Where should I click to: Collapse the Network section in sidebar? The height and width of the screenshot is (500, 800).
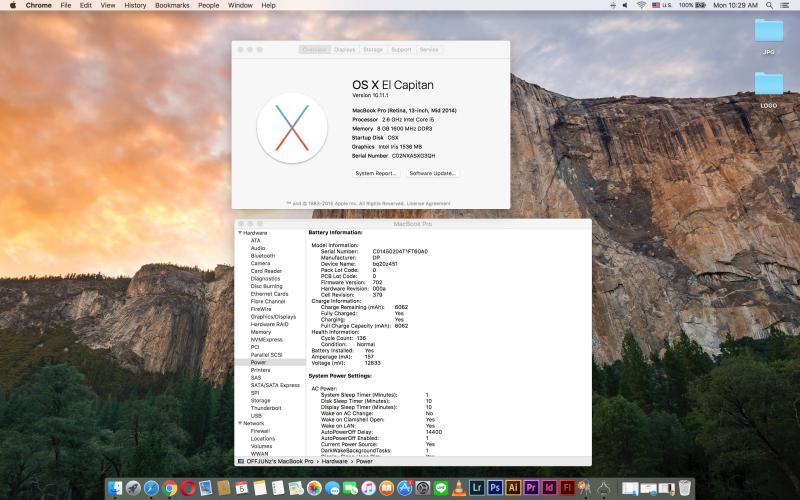pyautogui.click(x=240, y=423)
